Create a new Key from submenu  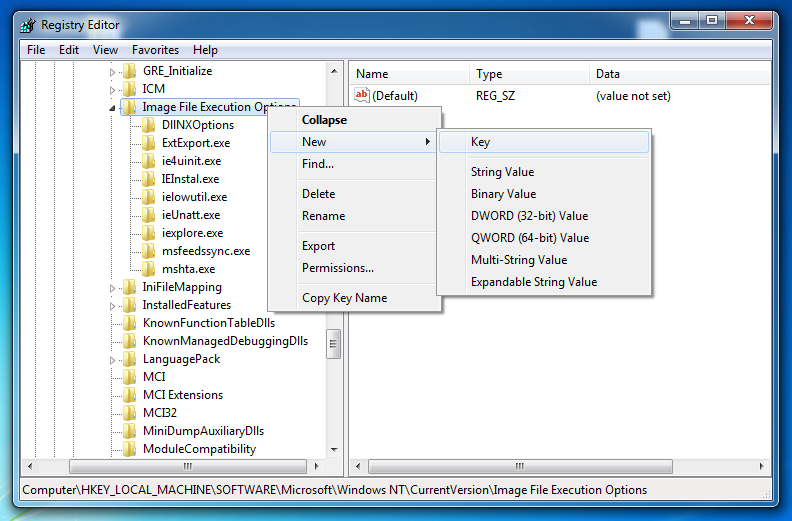point(544,142)
